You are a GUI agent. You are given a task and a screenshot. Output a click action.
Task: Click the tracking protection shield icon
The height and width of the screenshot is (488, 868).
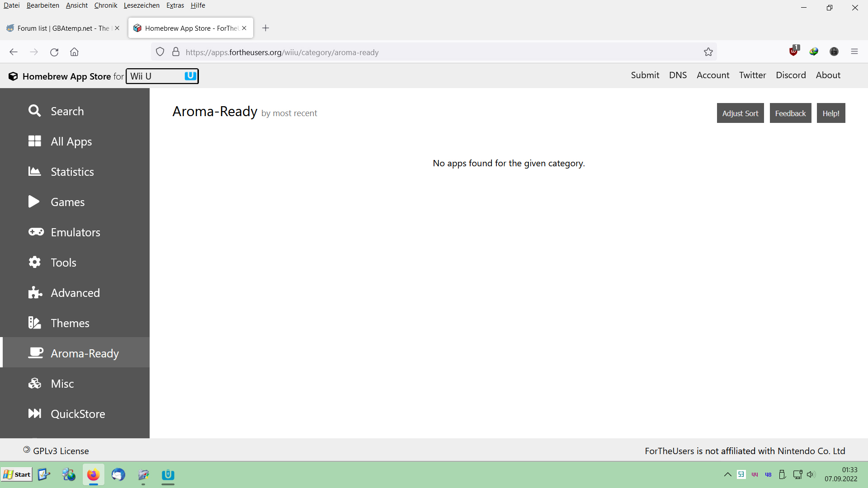pyautogui.click(x=160, y=52)
